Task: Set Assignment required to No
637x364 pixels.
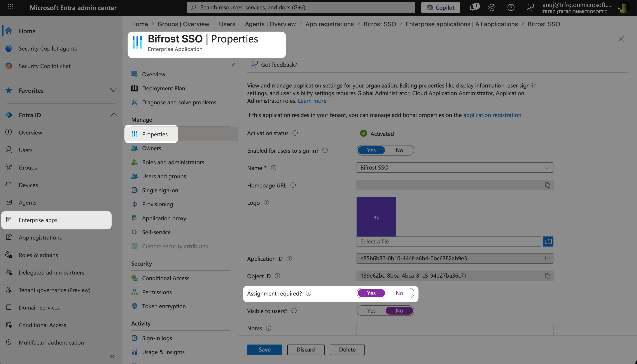Action: pyautogui.click(x=399, y=293)
